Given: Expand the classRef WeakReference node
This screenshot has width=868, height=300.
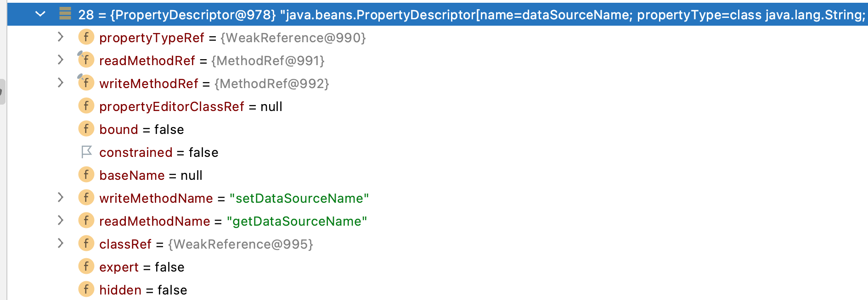Looking at the screenshot, I should 60,243.
